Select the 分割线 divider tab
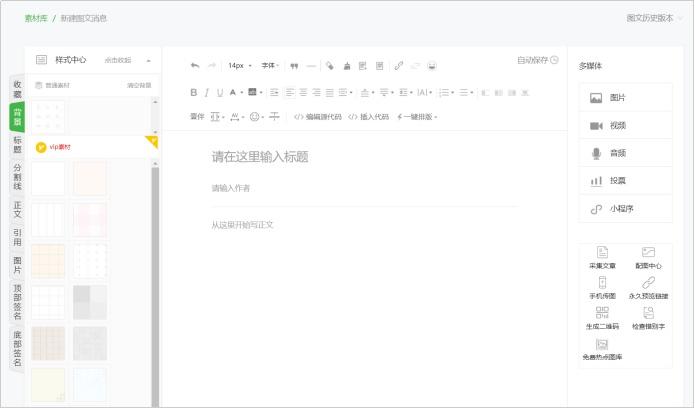 17,177
